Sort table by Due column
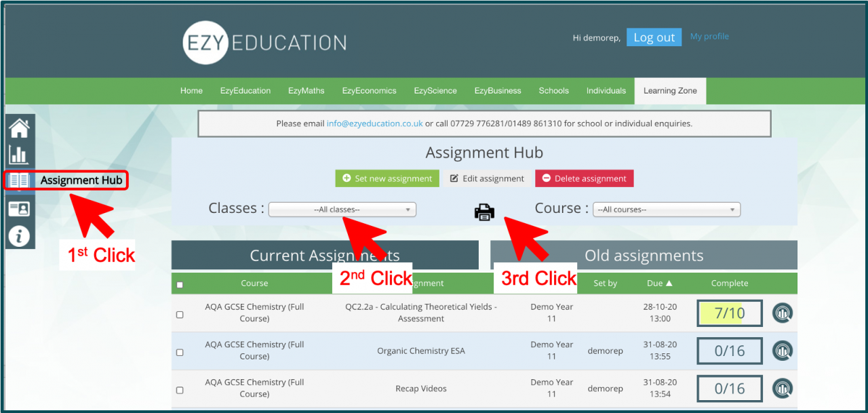 [660, 283]
